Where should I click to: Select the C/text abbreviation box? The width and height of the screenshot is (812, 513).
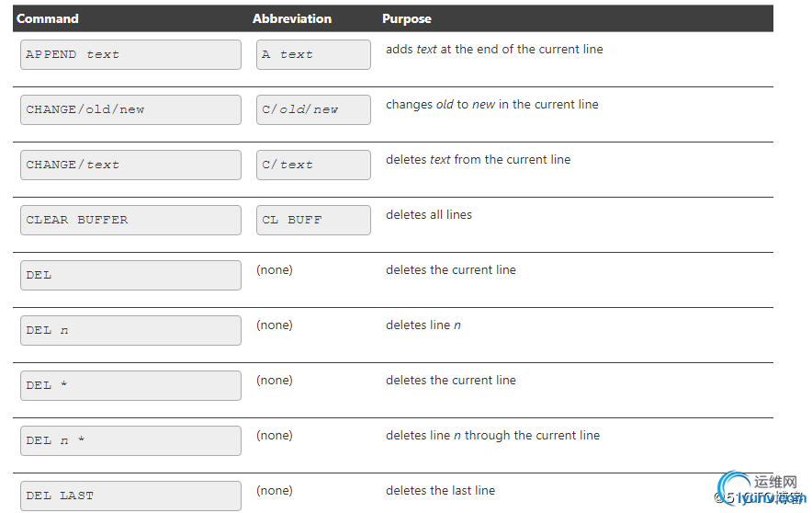[x=313, y=165]
